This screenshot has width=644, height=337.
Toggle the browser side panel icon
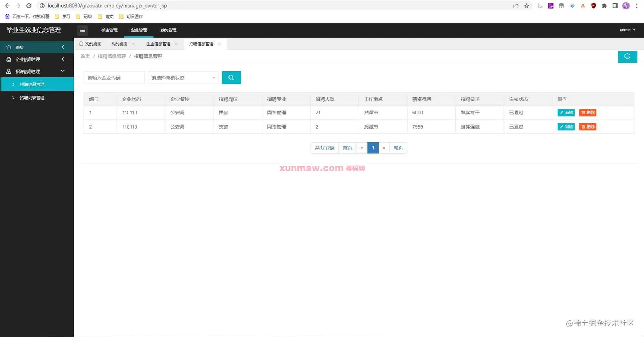tap(615, 6)
